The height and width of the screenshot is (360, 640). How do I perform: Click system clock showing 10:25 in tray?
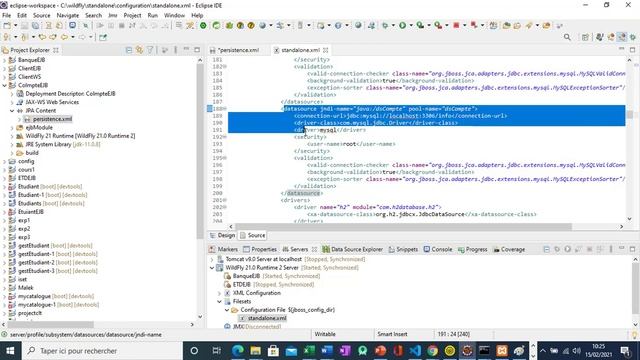[599, 351]
